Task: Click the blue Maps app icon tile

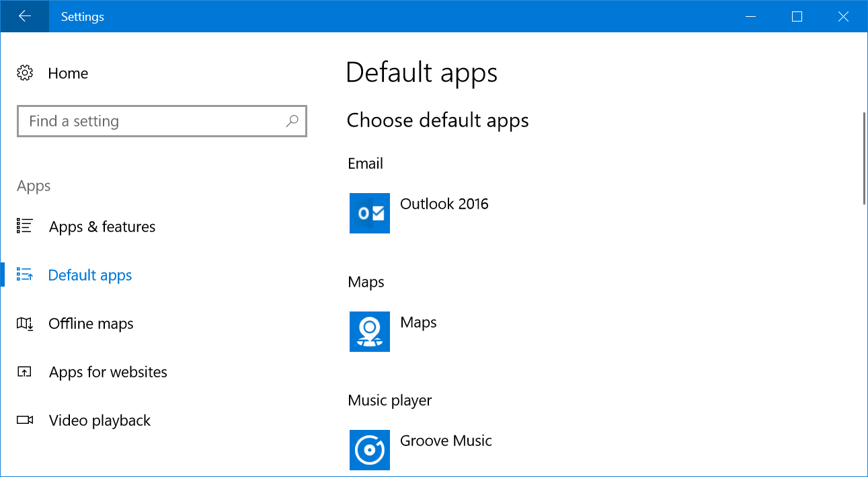Action: coord(370,332)
